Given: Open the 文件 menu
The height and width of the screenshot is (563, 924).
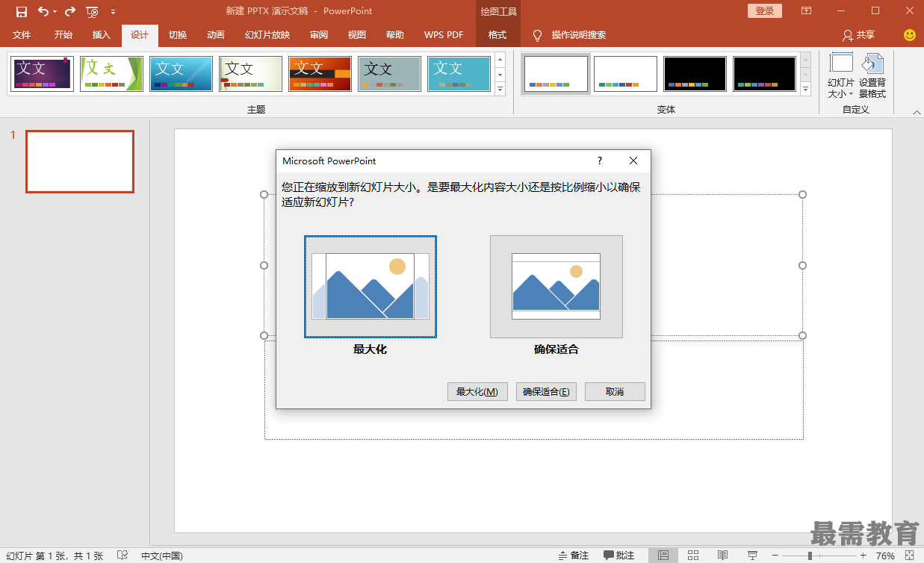Looking at the screenshot, I should pyautogui.click(x=22, y=35).
